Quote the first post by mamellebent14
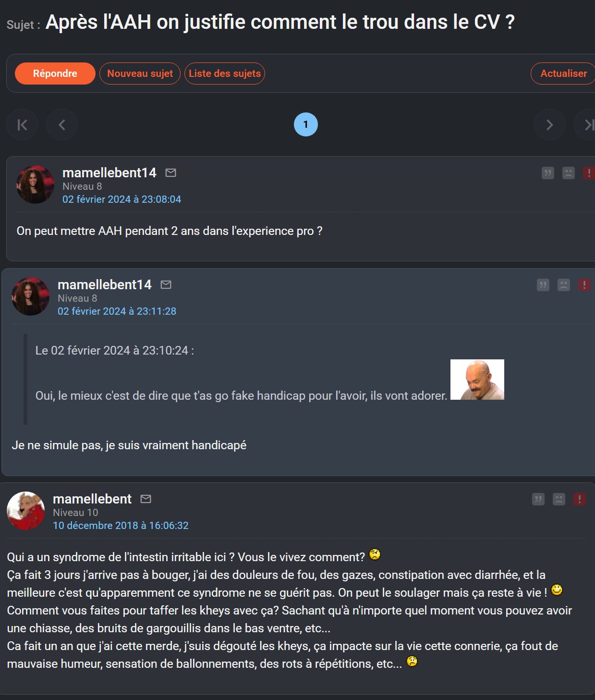Screen dimensions: 595x700 [x=548, y=173]
